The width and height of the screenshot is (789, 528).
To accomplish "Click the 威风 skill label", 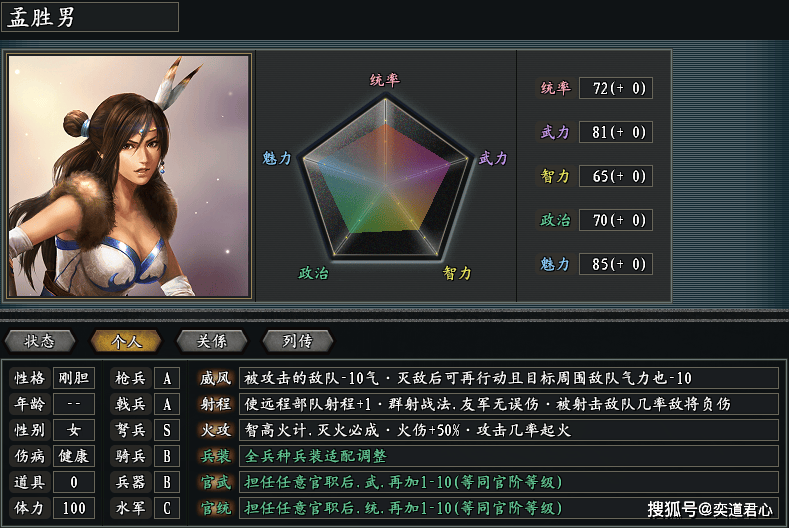I will click(x=215, y=378).
